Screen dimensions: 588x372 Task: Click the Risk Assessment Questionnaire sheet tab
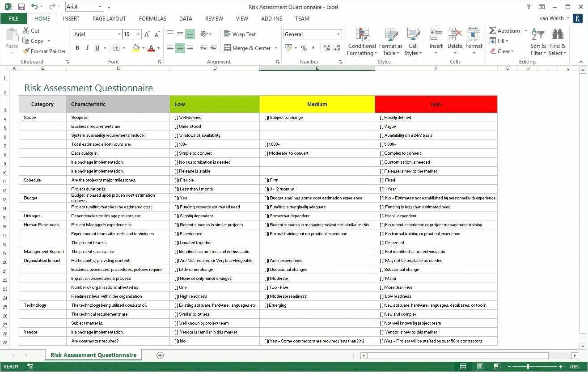pos(93,355)
